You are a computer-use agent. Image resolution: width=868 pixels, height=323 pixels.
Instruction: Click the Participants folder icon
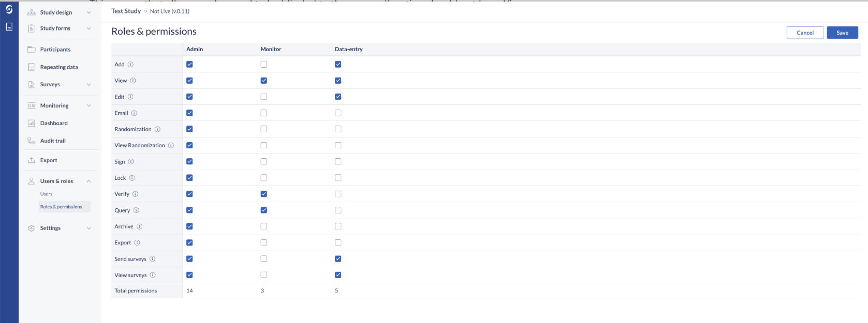coord(31,50)
